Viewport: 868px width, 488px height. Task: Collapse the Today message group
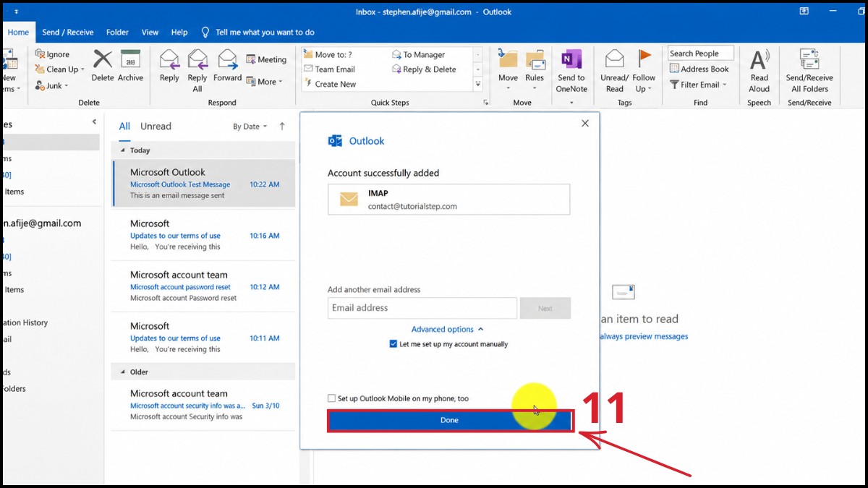tap(122, 150)
